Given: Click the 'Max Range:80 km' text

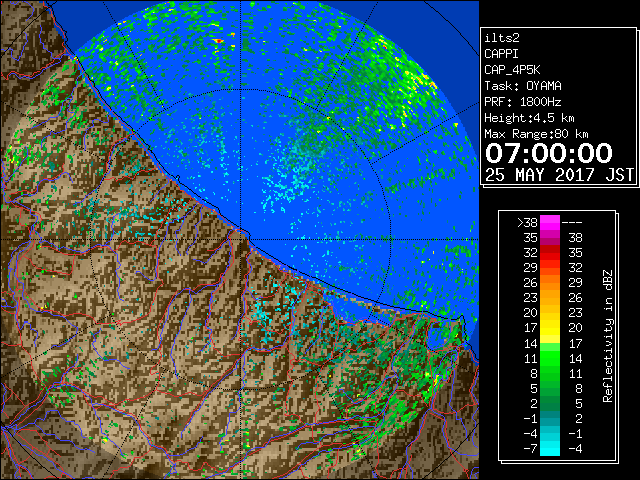Looking at the screenshot, I should tap(536, 134).
